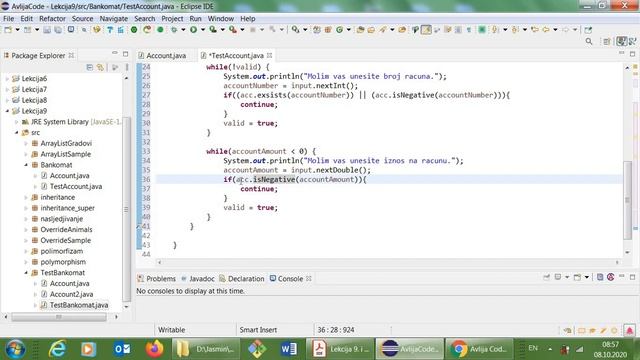Open the Window menu
Image resolution: width=640 pixels, height=360 pixels.
(x=221, y=18)
